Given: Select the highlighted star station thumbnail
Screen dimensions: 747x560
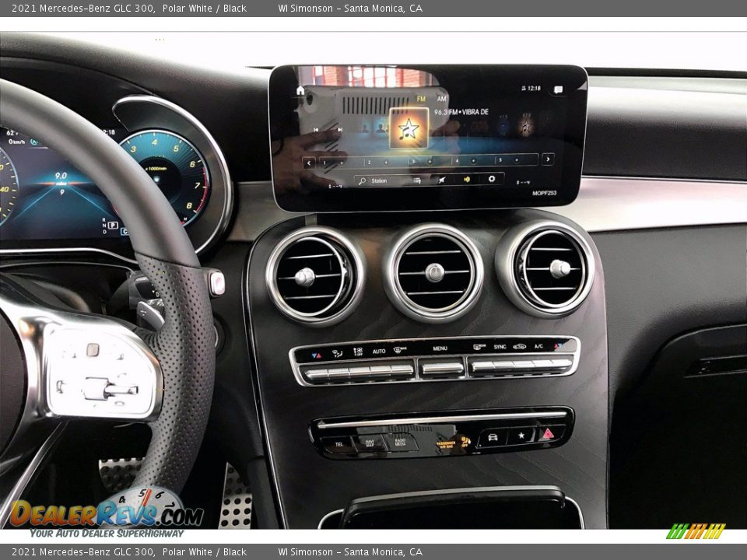Looking at the screenshot, I should [x=409, y=128].
